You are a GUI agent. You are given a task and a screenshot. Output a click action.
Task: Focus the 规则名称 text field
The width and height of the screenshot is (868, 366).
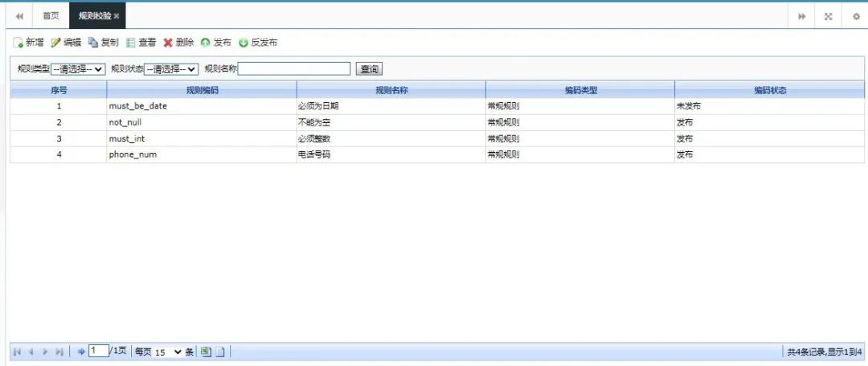click(x=294, y=68)
